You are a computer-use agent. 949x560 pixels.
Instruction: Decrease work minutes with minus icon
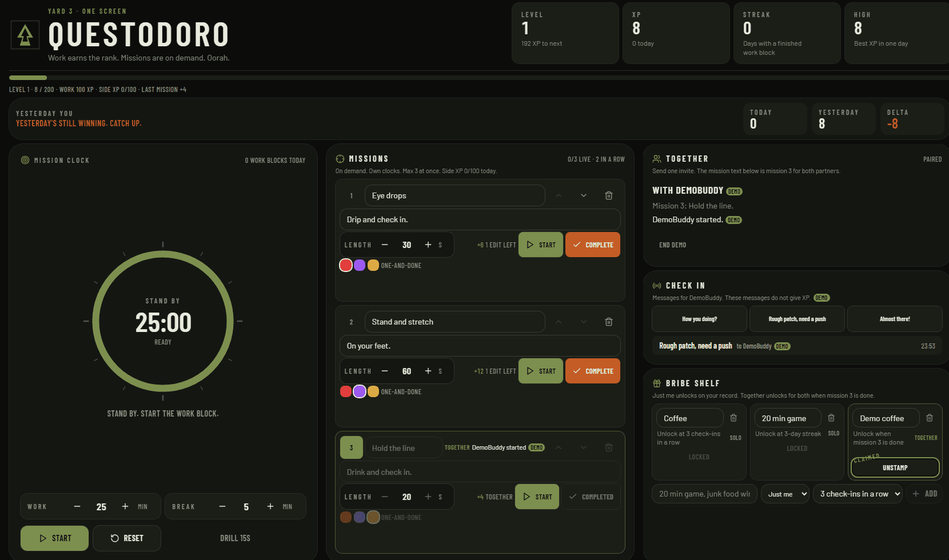point(77,507)
